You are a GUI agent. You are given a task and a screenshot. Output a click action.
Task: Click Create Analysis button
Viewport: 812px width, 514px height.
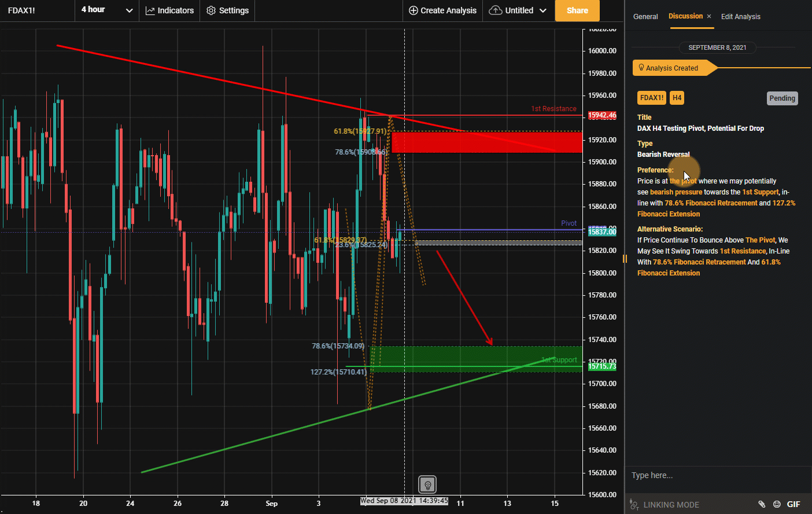pyautogui.click(x=442, y=10)
